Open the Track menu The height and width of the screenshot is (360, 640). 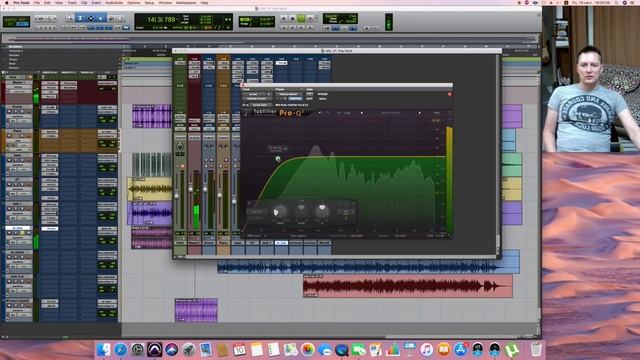[72, 2]
